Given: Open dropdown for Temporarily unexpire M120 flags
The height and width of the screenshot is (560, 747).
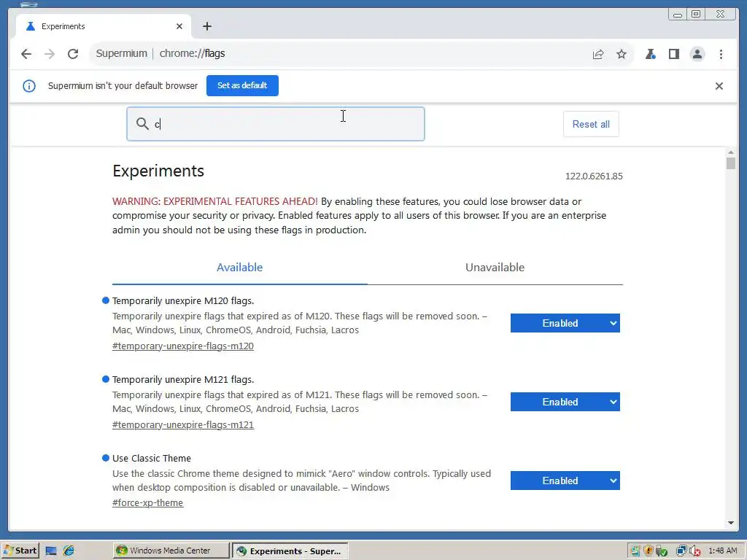Looking at the screenshot, I should tap(565, 323).
